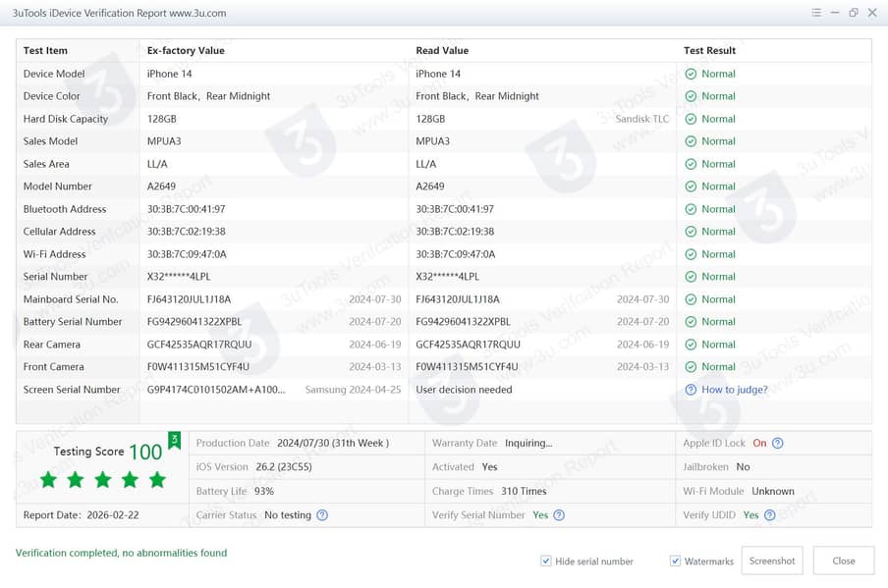
Task: Uncheck the Watermarks checkbox
Action: (675, 561)
